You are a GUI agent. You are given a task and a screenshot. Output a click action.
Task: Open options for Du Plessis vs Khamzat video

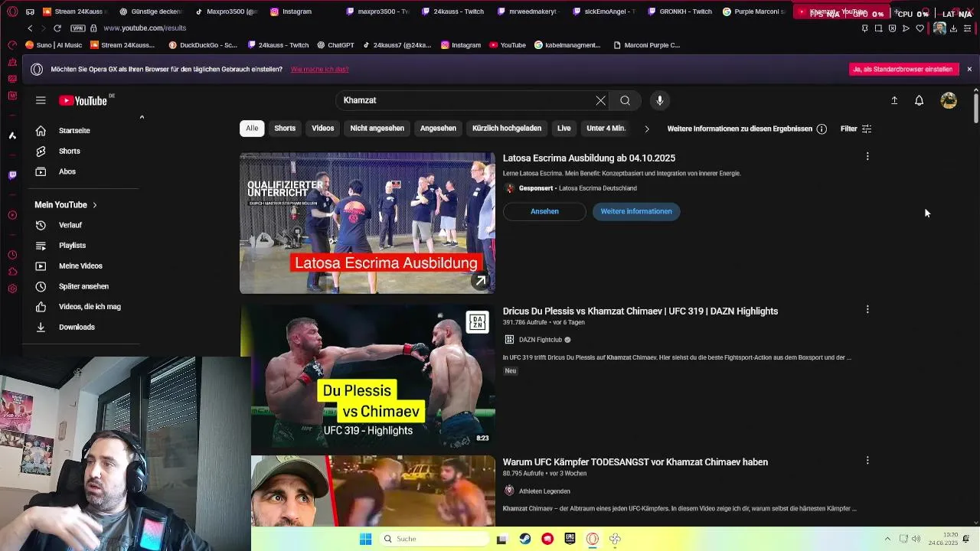pos(867,310)
